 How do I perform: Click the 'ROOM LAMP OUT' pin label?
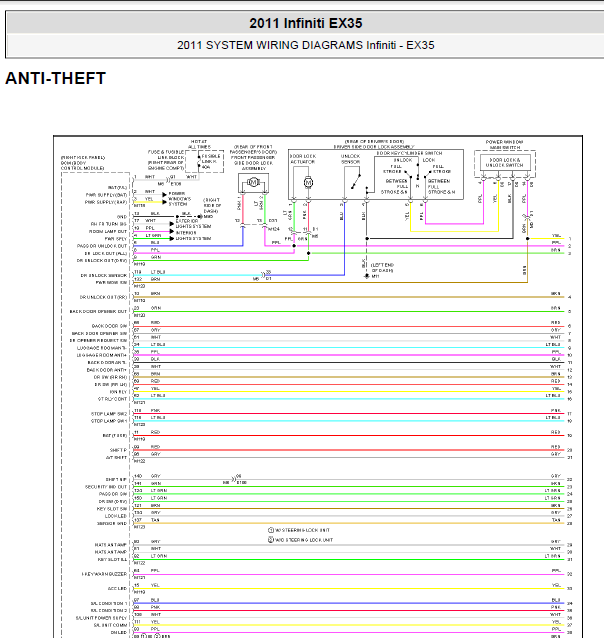tap(108, 231)
